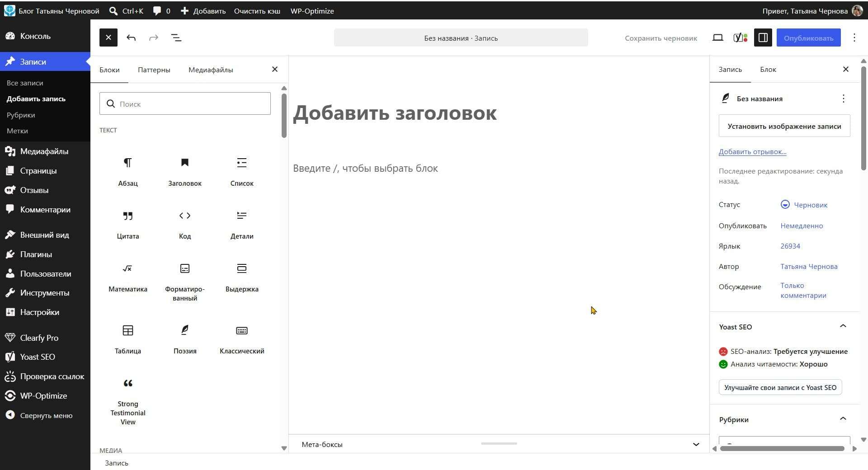Insert the Поэзия verse block
868x470 pixels.
[x=185, y=340]
